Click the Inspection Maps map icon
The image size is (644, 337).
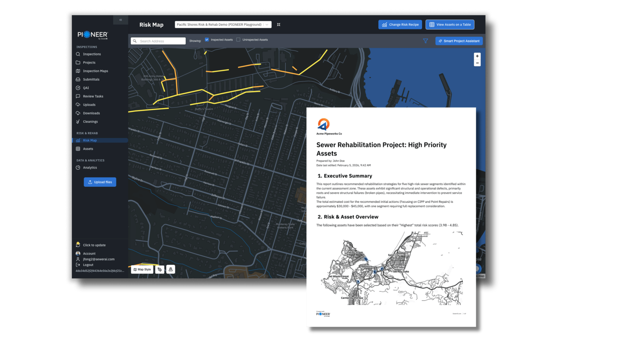click(x=78, y=71)
